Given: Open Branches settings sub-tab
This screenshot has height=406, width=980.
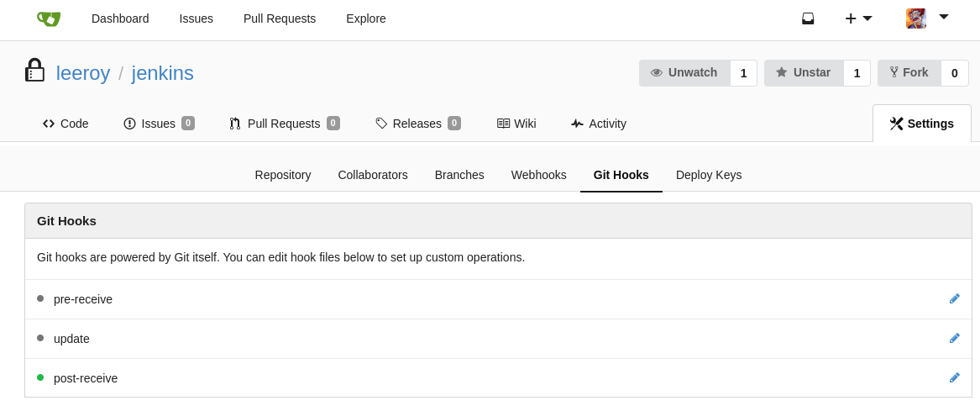Looking at the screenshot, I should (x=459, y=175).
